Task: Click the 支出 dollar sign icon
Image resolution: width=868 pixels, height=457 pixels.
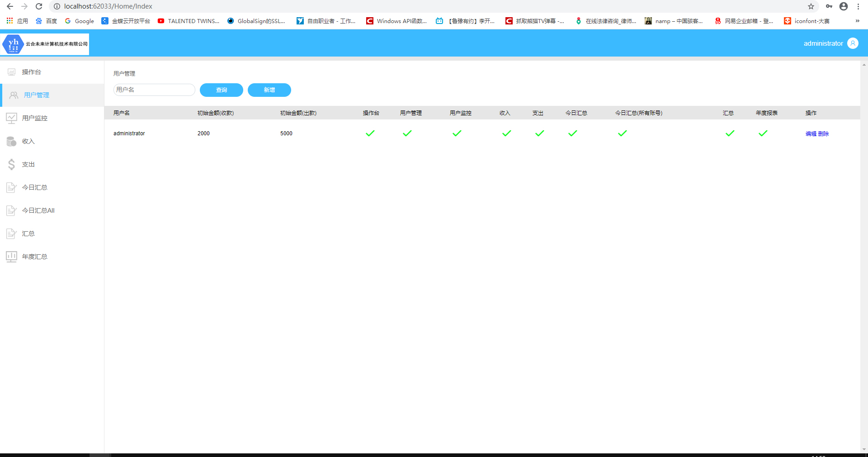Action: [12, 164]
